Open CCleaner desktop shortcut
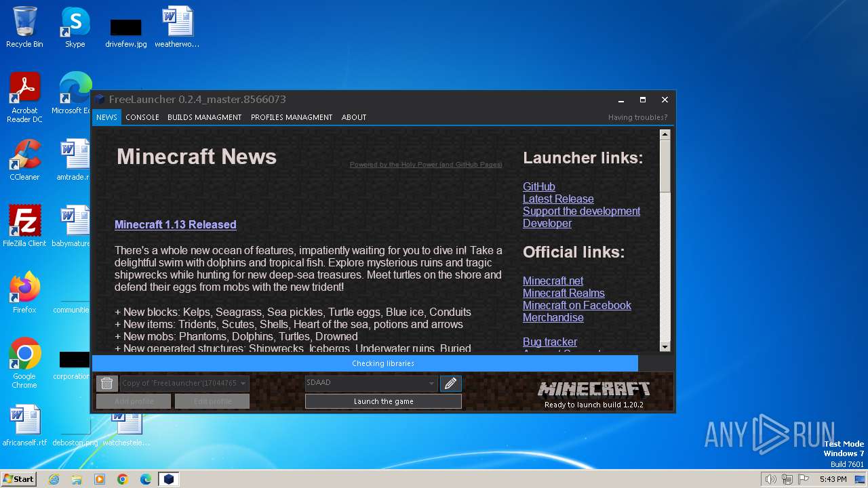The width and height of the screenshot is (868, 488). pyautogui.click(x=24, y=160)
